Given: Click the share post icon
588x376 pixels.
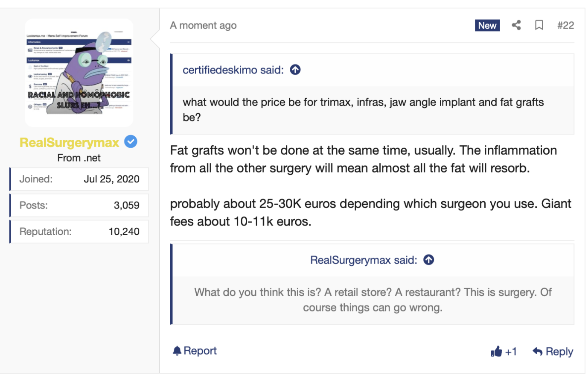Looking at the screenshot, I should pyautogui.click(x=516, y=25).
